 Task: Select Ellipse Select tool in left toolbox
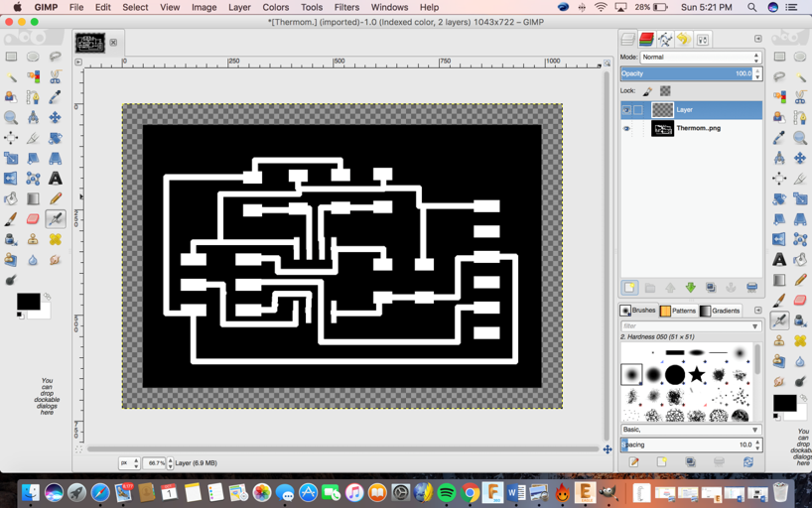[33, 57]
